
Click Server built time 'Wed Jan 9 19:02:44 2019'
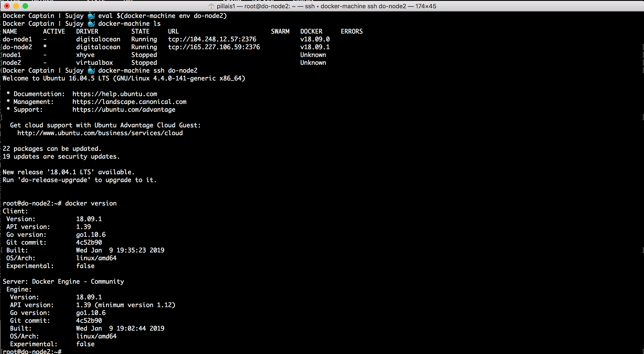tap(120, 328)
